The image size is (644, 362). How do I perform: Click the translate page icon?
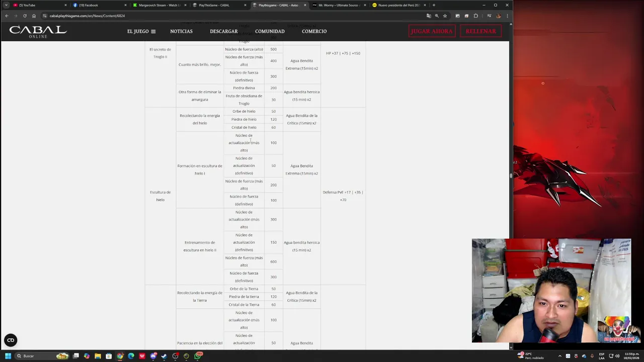[429, 16]
